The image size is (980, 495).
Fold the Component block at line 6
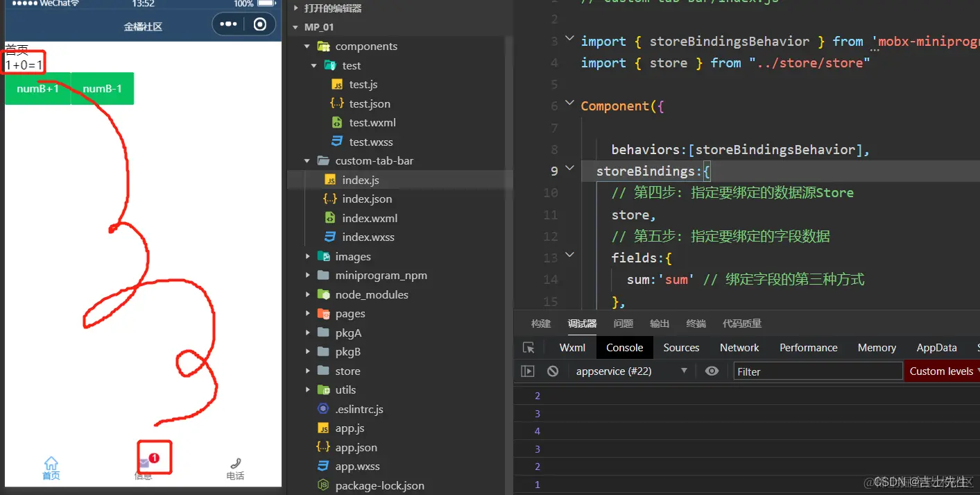[569, 103]
